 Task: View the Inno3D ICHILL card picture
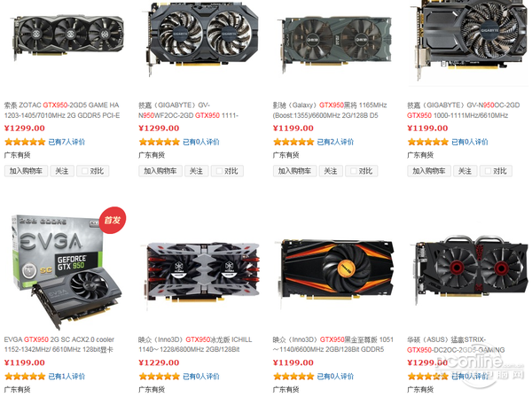click(x=202, y=273)
